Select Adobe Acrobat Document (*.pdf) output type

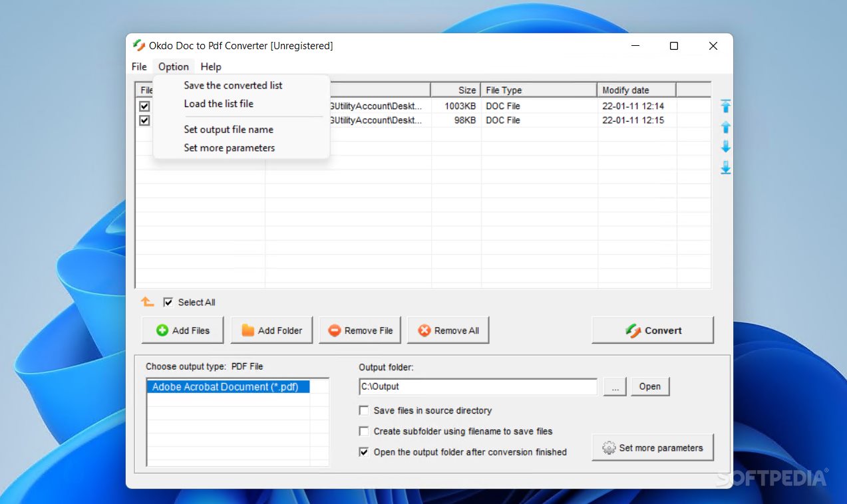pyautogui.click(x=228, y=386)
